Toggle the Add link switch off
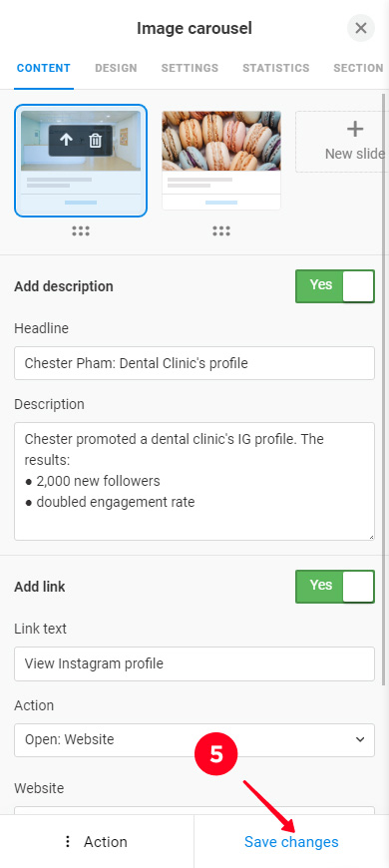Screen dimensions: 389x868 (x=335, y=587)
